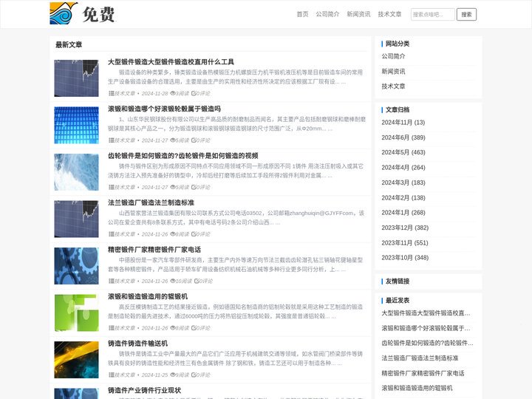This screenshot has width=532, height=399.
Task: Click comment icon on 铸造件输送机 article
Action: (x=194, y=375)
